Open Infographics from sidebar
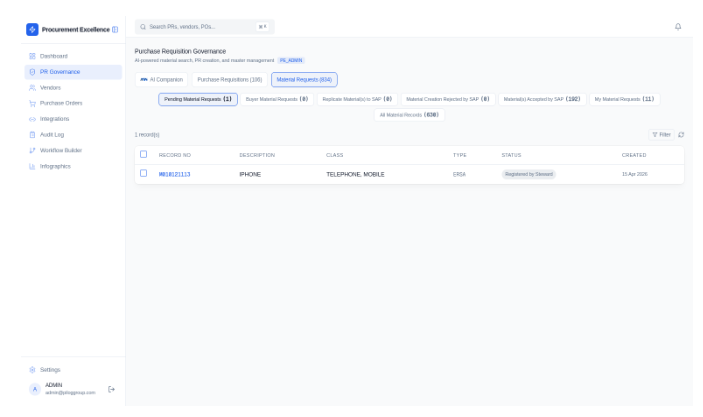Image resolution: width=703 pixels, height=417 pixels. 73,166
